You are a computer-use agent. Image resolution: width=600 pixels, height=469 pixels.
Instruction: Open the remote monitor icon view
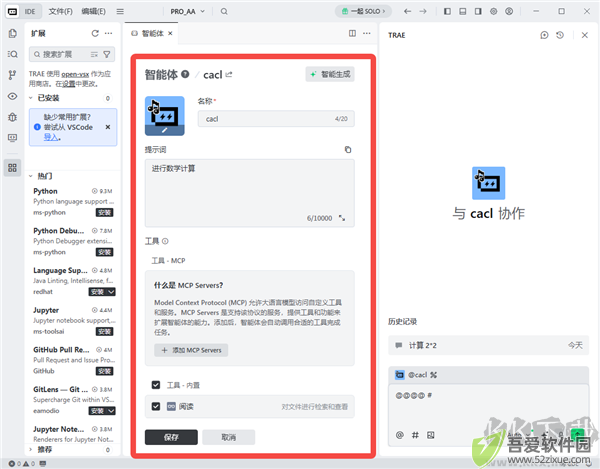coord(12,138)
